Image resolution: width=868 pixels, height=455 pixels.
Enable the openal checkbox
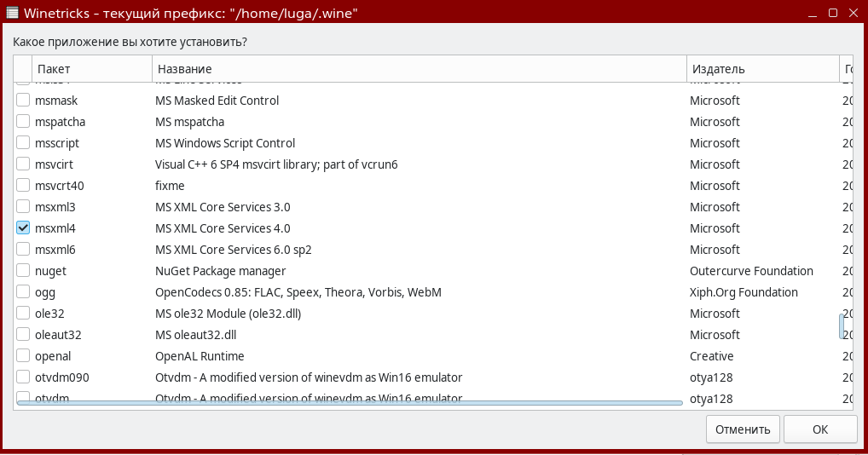(x=23, y=356)
